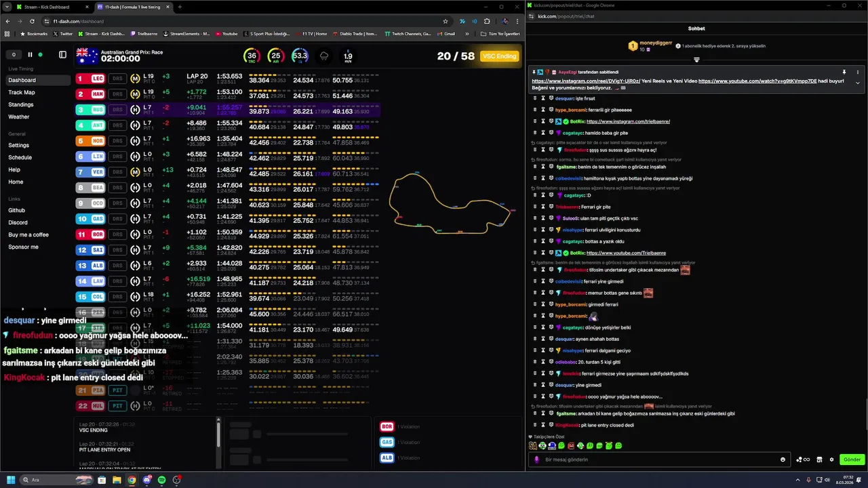
Task: Select driver LEC in position 1
Action: [x=90, y=79]
